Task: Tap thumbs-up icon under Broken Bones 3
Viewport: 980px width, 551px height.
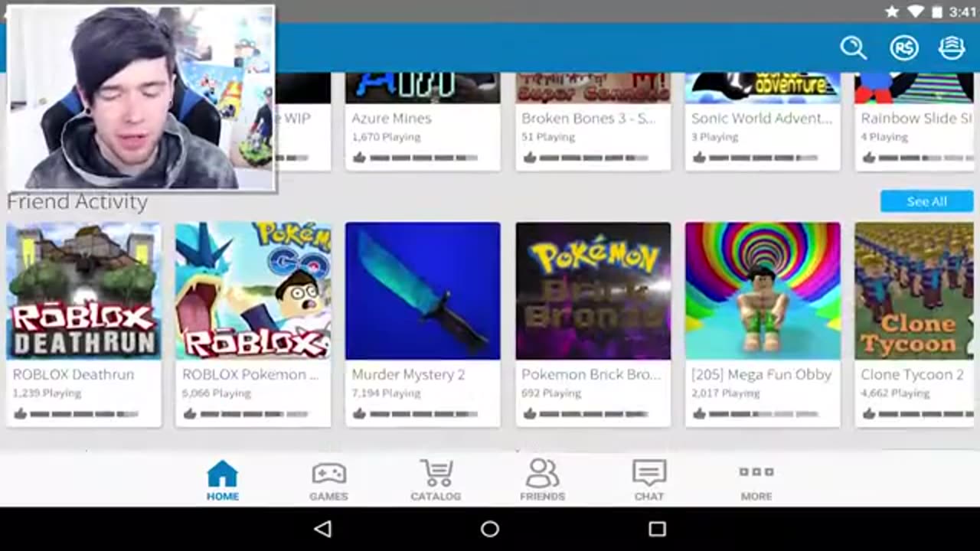Action: (x=529, y=158)
